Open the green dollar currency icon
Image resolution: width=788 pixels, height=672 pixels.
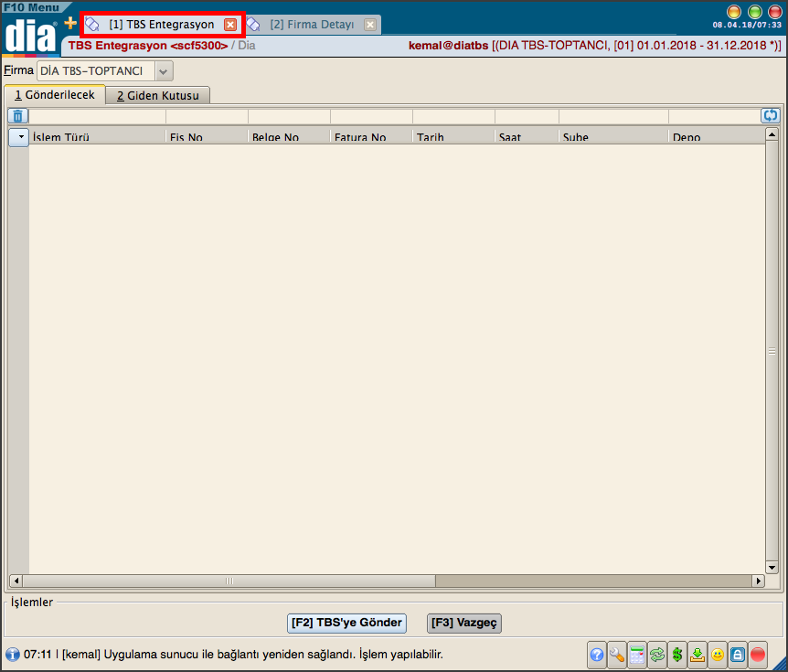click(677, 655)
